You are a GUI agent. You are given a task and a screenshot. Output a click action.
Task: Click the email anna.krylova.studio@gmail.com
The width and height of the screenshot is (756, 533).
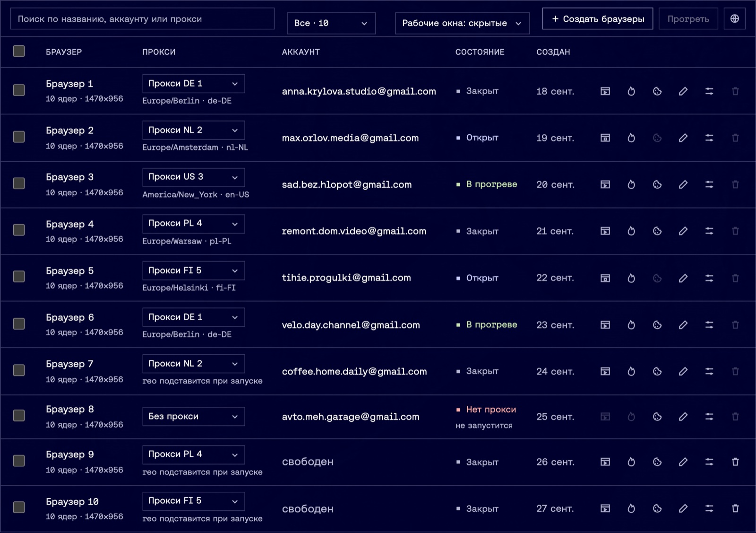point(359,91)
